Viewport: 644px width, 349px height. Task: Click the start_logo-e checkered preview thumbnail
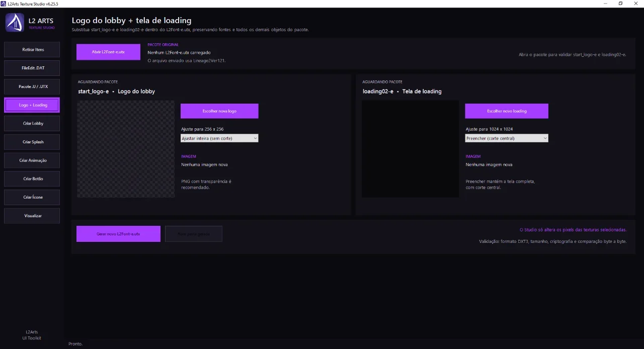(x=126, y=149)
